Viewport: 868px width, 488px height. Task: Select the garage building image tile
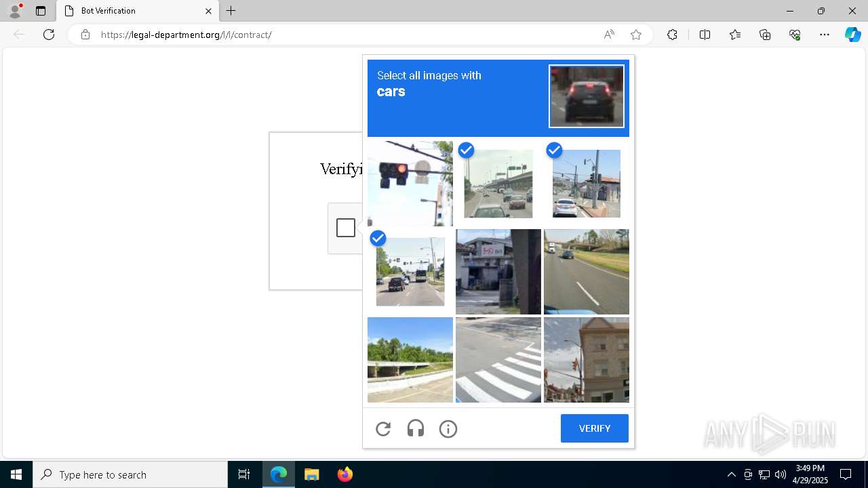pyautogui.click(x=498, y=272)
